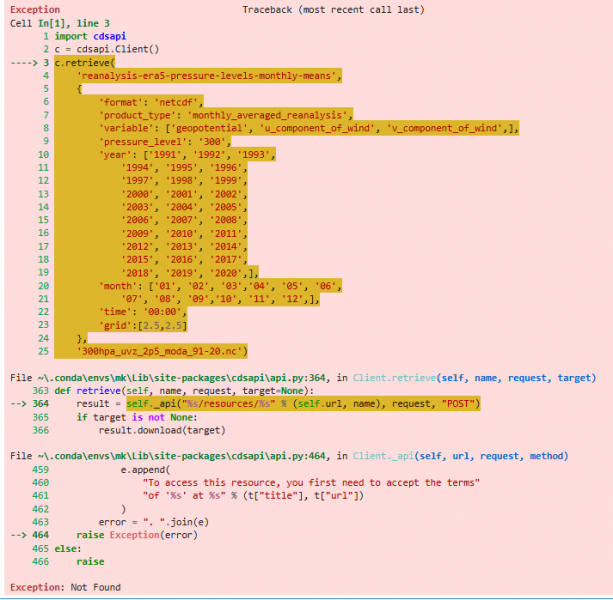
Task: Click the 'monthly_averaged_reanalysis' product type value
Action: coord(291,114)
